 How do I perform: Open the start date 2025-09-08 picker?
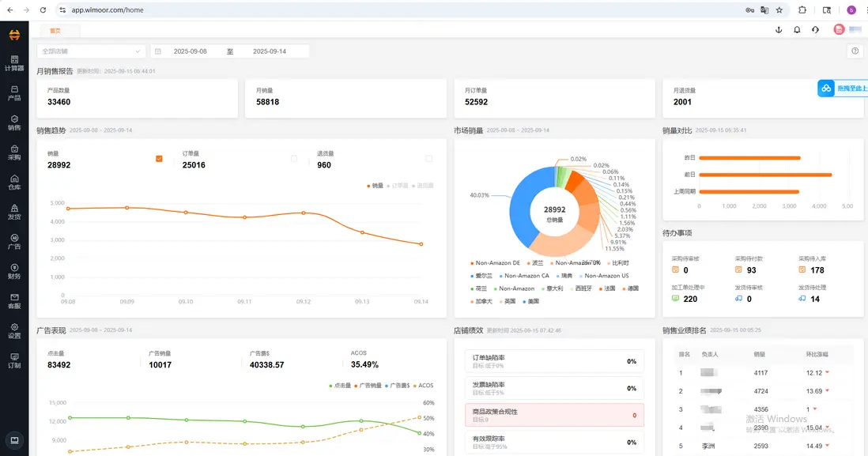(190, 51)
